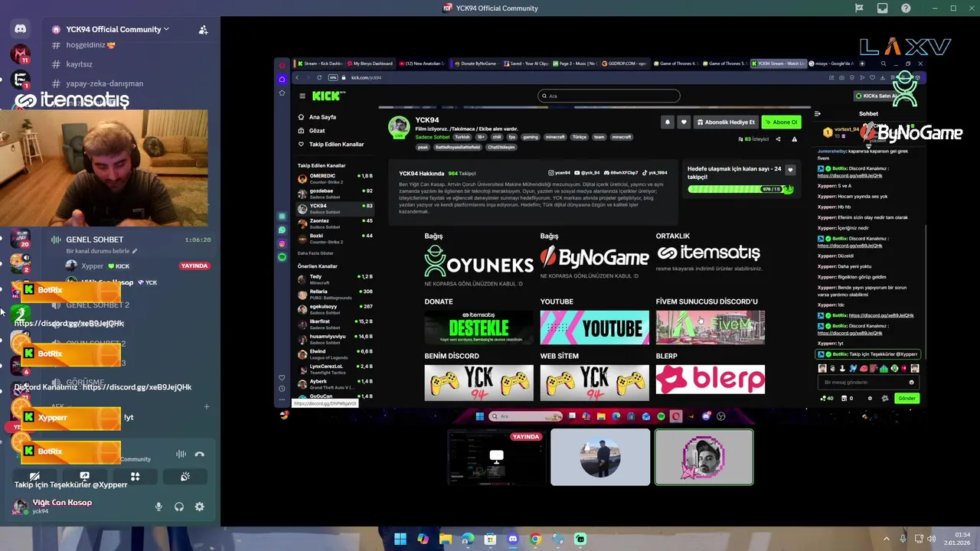Disconnect from voice with phone icon
Screen dimensions: 980x551
click(x=200, y=454)
